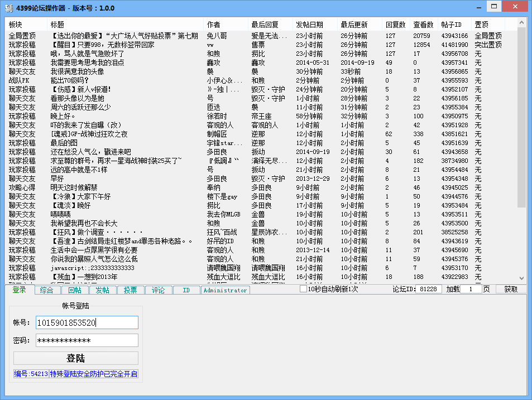Image resolution: width=532 pixels, height=400 pixels.
Task: Sort by 回复数 column header
Action: pyautogui.click(x=396, y=25)
